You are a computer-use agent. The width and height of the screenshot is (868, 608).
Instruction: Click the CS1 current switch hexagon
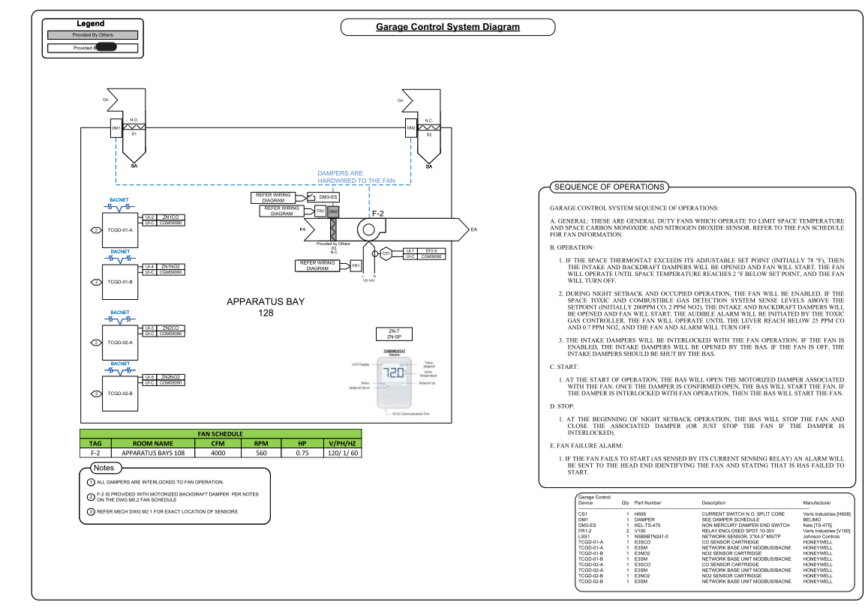pos(386,253)
